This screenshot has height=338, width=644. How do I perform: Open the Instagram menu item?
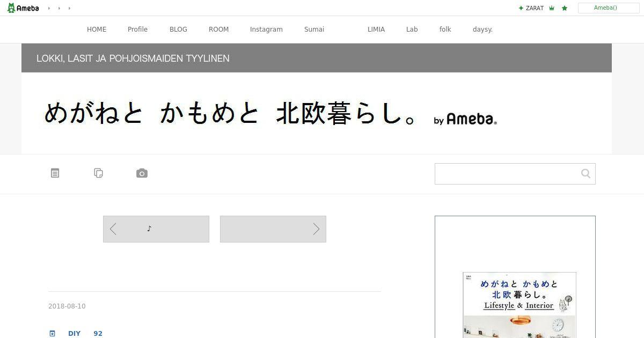tap(266, 30)
